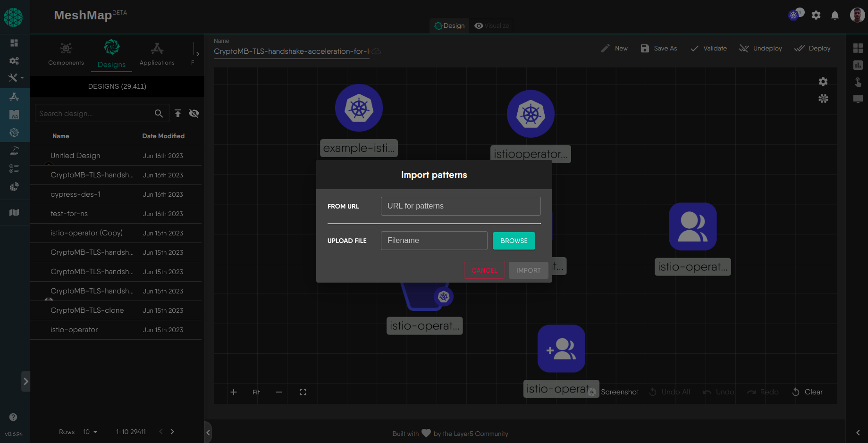This screenshot has height=443, width=868.
Task: Click the terminal monitor icon on right panel
Action: pos(858,99)
